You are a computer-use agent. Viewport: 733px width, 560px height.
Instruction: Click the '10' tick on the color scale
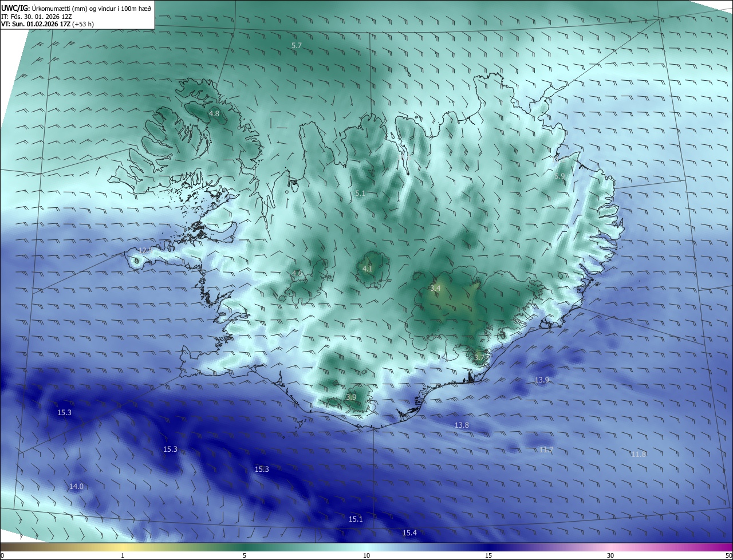pyautogui.click(x=366, y=556)
